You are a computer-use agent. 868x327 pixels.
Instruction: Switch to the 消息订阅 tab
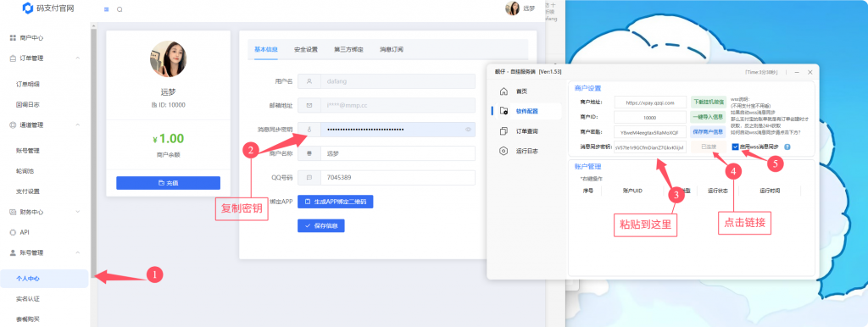point(392,49)
